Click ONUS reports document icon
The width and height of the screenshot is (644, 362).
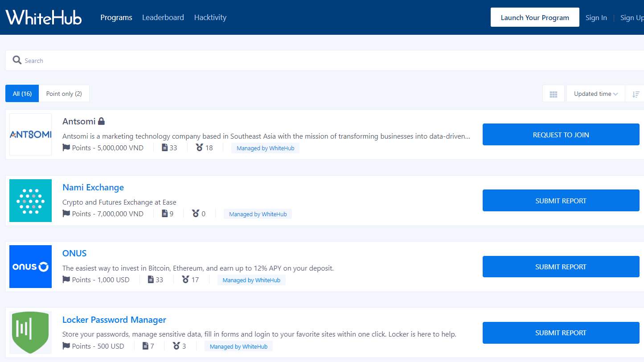click(151, 280)
